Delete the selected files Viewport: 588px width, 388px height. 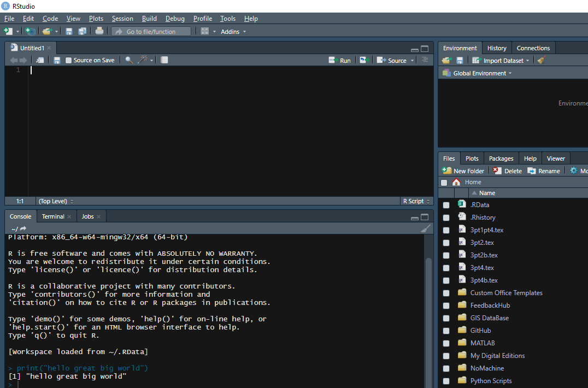click(x=507, y=171)
